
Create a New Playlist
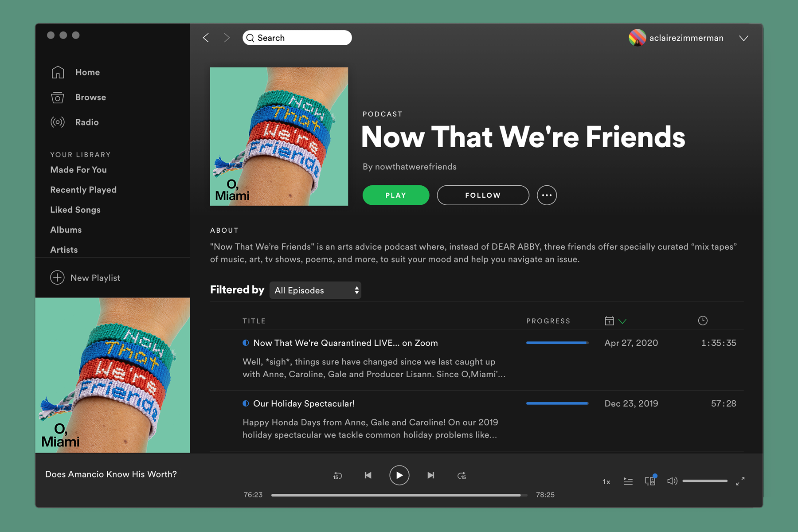(85, 278)
